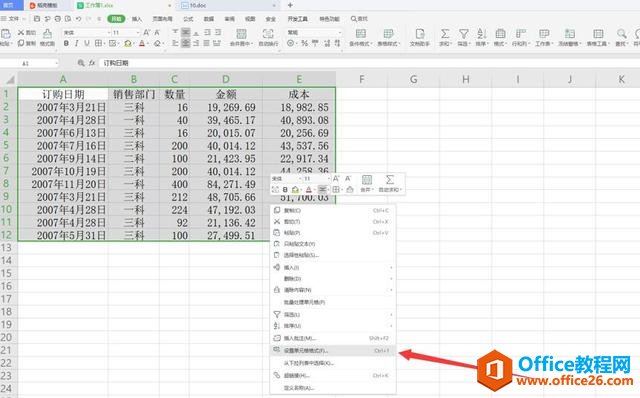Click the Worksheet (工作表) icon in ribbon
Viewport: 640px width, 398px height.
click(544, 33)
